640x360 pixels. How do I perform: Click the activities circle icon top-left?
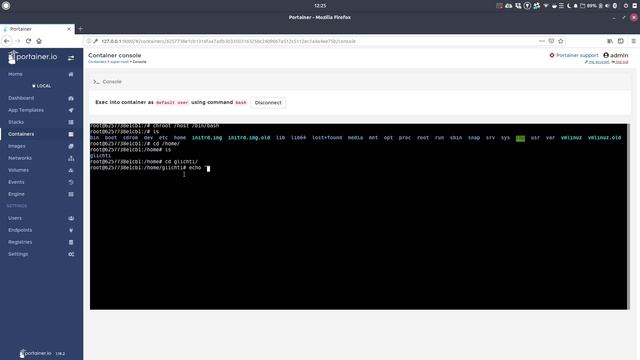pos(6,6)
